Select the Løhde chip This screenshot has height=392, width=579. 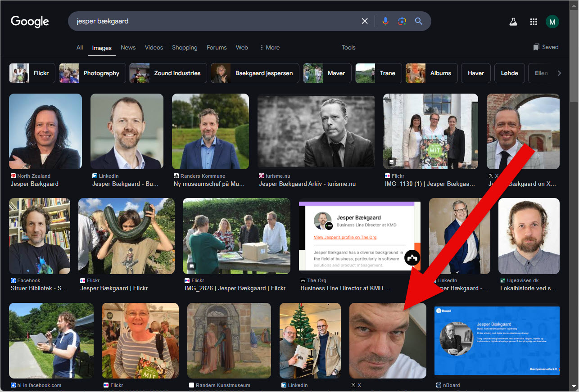[x=509, y=73]
